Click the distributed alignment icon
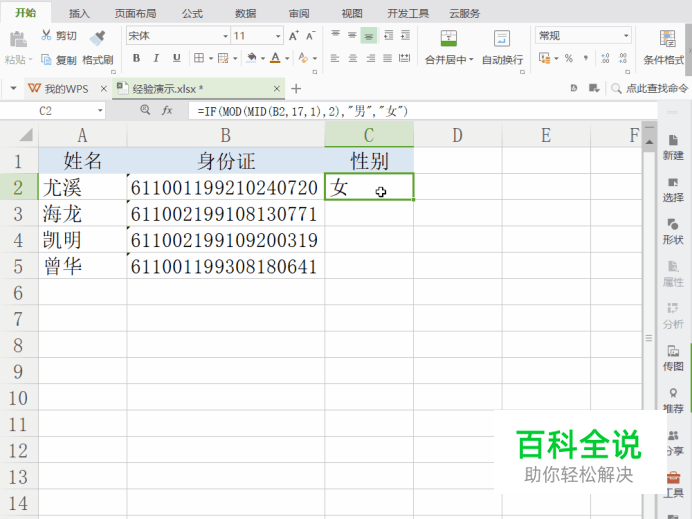Screen dimensions: 692x519 404,58
